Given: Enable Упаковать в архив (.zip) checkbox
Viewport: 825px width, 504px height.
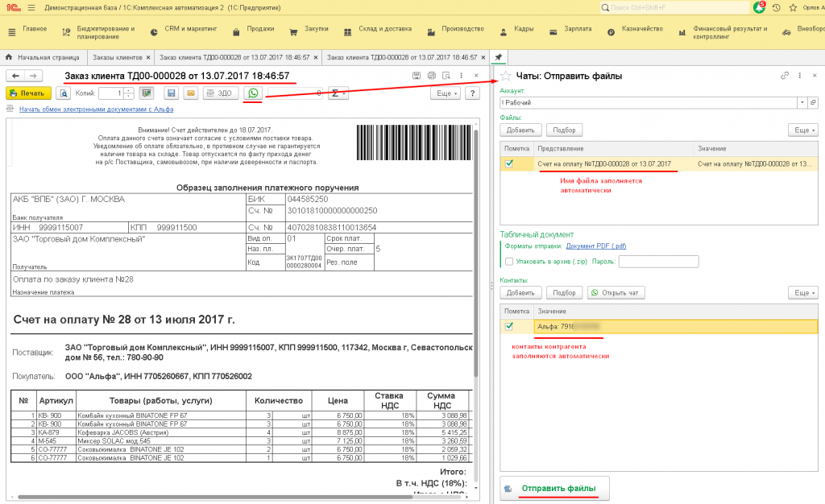Looking at the screenshot, I should coord(509,262).
